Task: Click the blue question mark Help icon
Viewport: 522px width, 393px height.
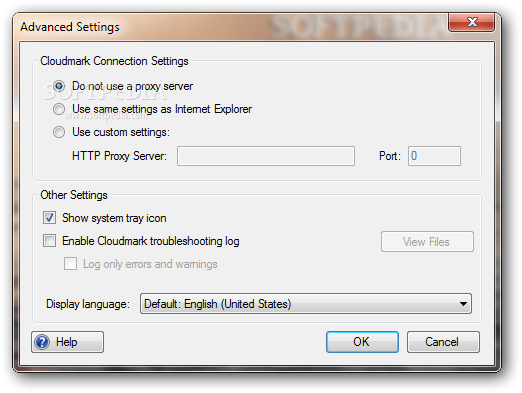Action: pyautogui.click(x=42, y=342)
